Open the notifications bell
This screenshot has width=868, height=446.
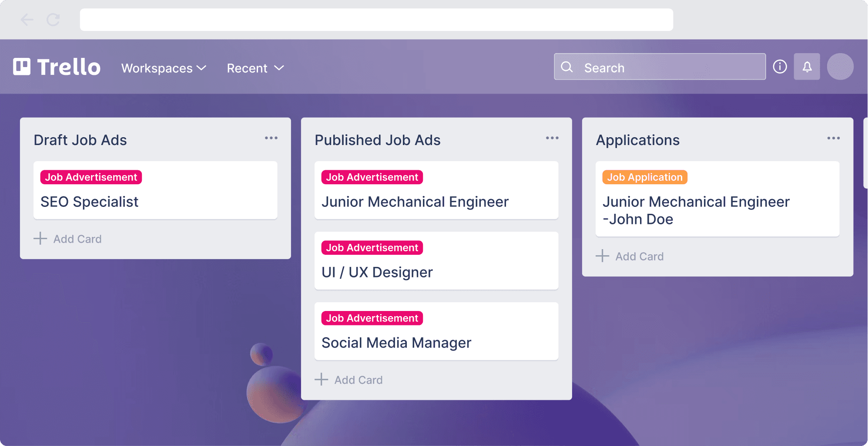click(807, 67)
